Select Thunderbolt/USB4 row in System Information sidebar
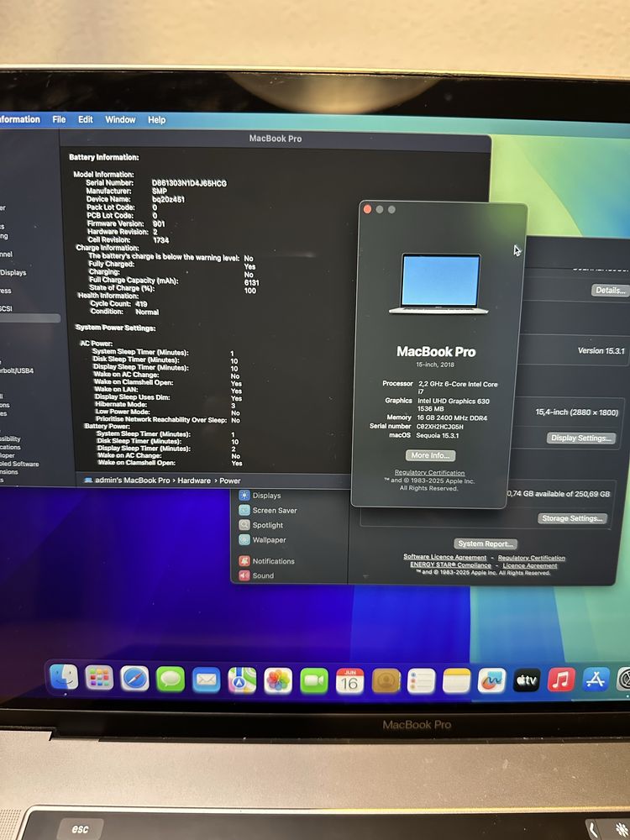 [17, 370]
